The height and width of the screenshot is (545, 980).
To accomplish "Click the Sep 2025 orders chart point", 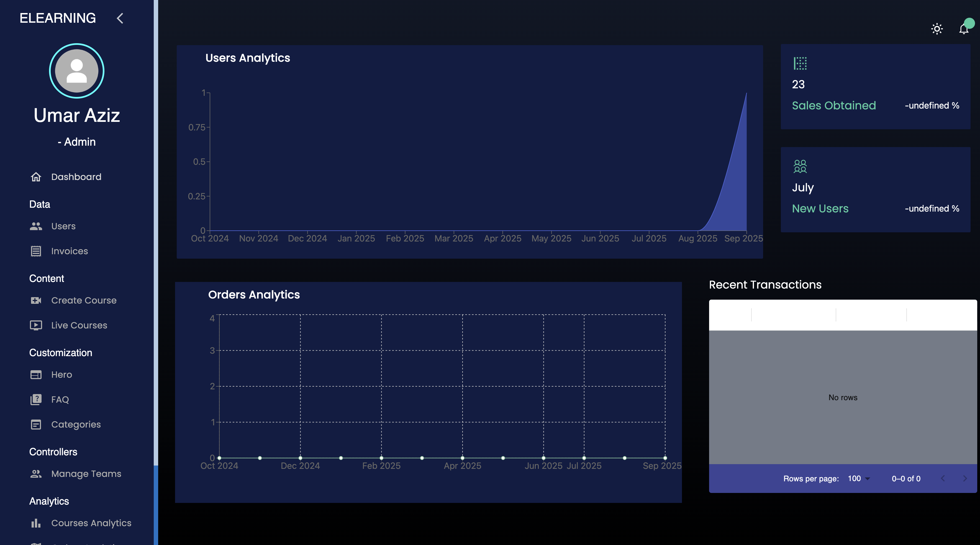I will coord(665,458).
